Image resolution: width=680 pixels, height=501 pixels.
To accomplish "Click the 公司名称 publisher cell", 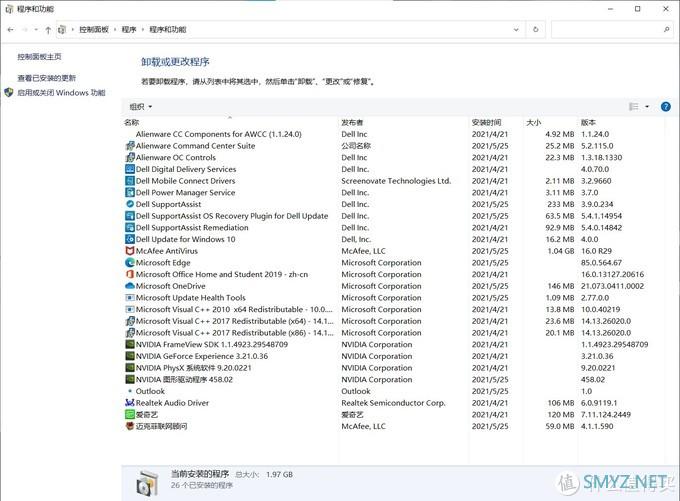I will (356, 146).
